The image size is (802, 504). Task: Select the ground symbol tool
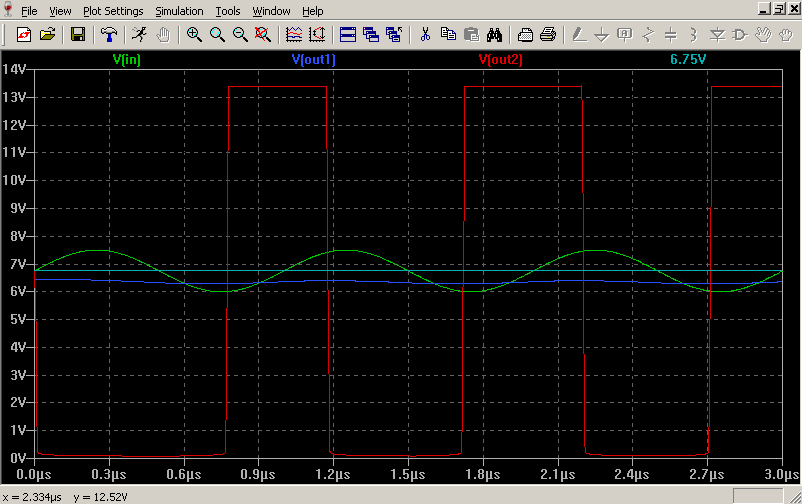(x=602, y=35)
